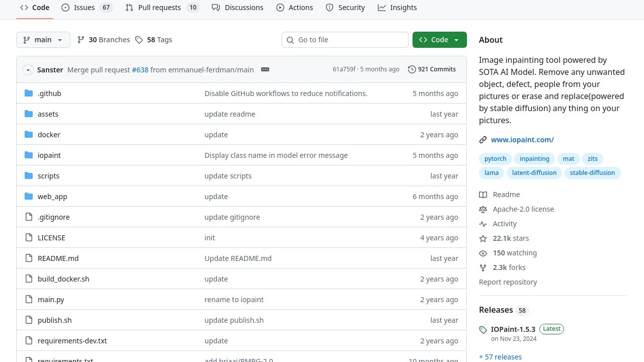This screenshot has width=644, height=362.
Task: Click the Sanster avatar icon
Action: pos(28,70)
